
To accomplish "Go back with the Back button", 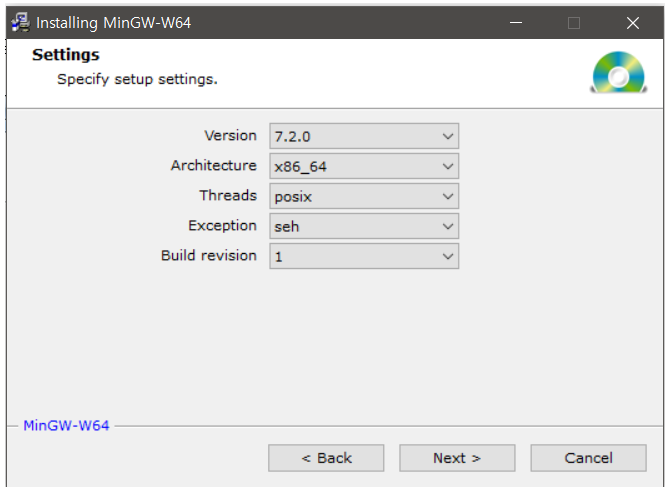I will point(326,458).
